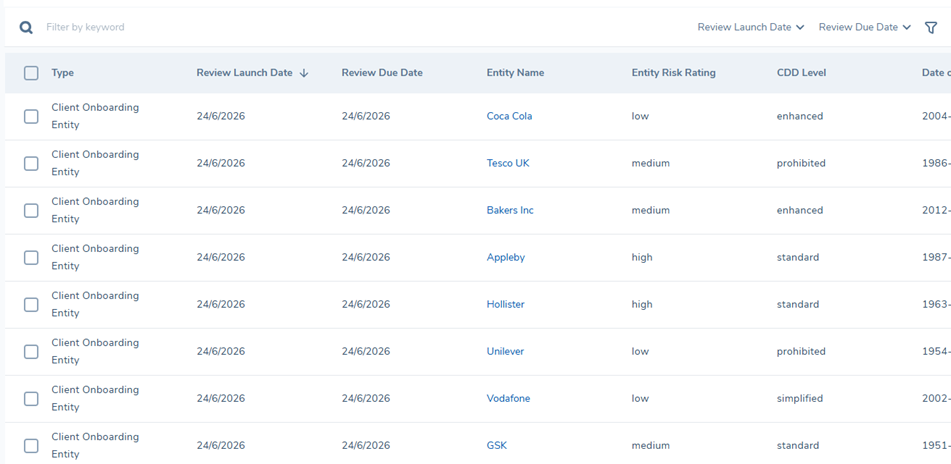Open the Hollister entity link
The height and width of the screenshot is (464, 951).
pos(505,304)
